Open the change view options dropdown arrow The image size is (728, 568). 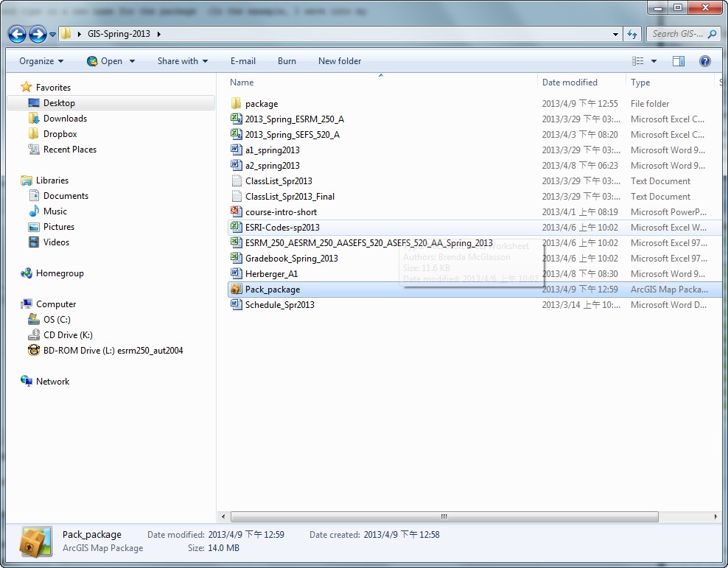pyautogui.click(x=654, y=61)
